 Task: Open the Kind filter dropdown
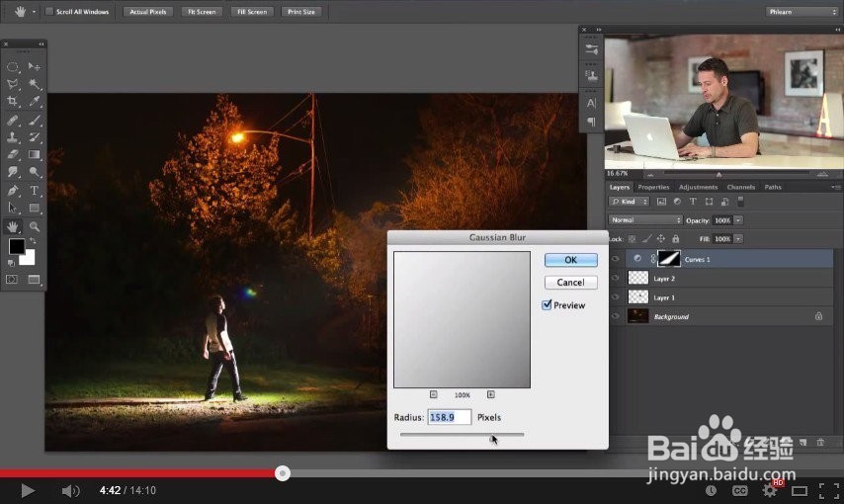coord(630,202)
